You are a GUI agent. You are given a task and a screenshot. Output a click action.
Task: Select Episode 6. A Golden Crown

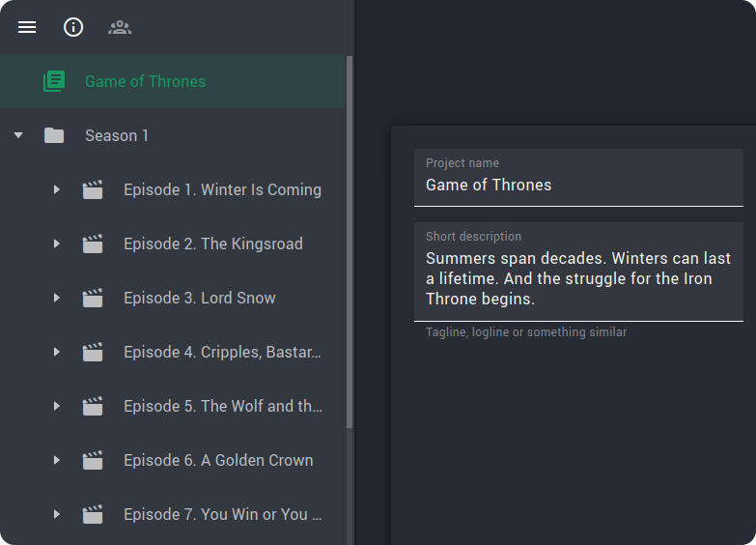[173, 460]
